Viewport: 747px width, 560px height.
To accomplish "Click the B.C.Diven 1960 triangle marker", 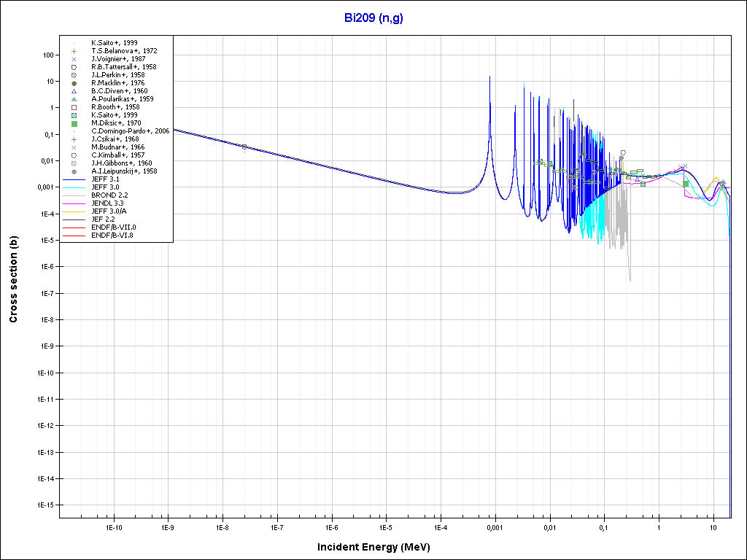I will click(74, 91).
